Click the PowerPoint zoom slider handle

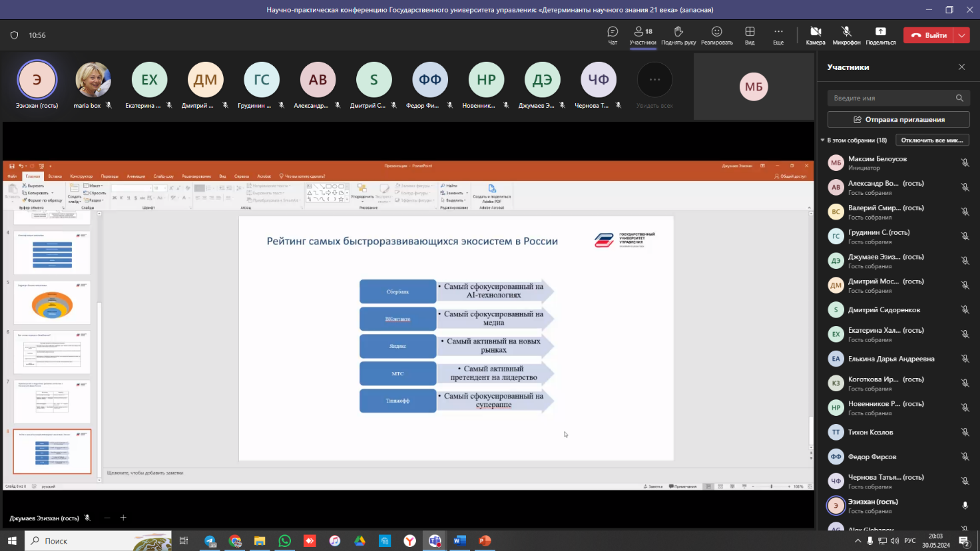point(772,486)
